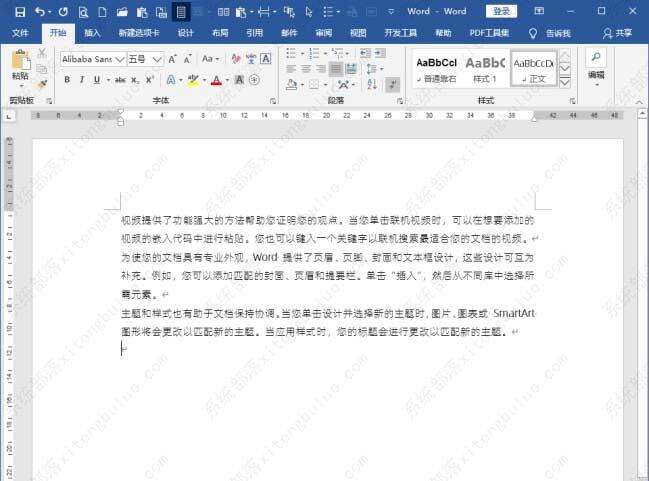Toggle character shading
649x481 pixels.
pyautogui.click(x=239, y=79)
